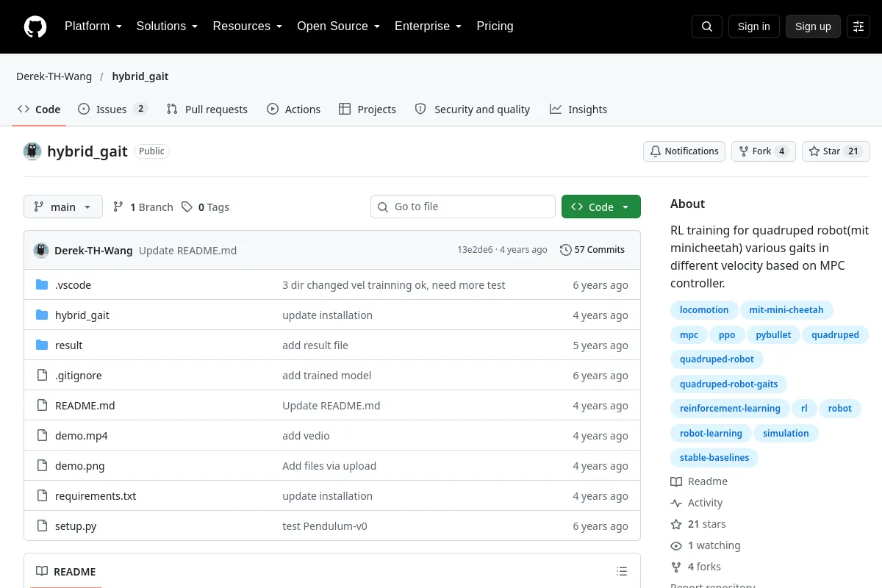This screenshot has height=588, width=882.
Task: Select the stable-baselines topic tag
Action: (714, 458)
